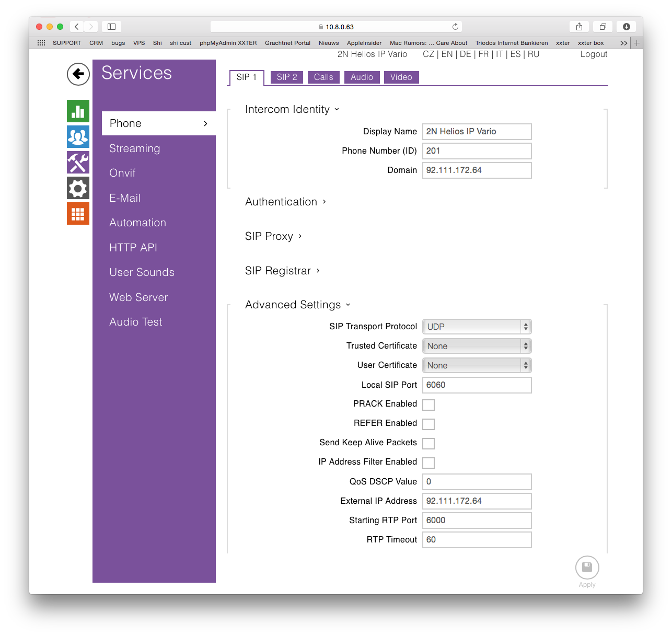The height and width of the screenshot is (636, 672).
Task: Open the SIP Transport Protocol dropdown
Action: pyautogui.click(x=477, y=327)
